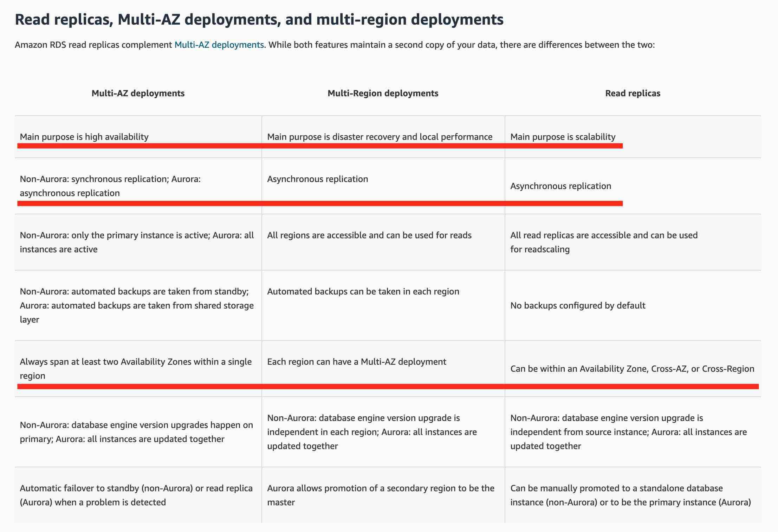Click the Multi-AZ deployments column header
The image size is (778, 532).
pos(138,93)
